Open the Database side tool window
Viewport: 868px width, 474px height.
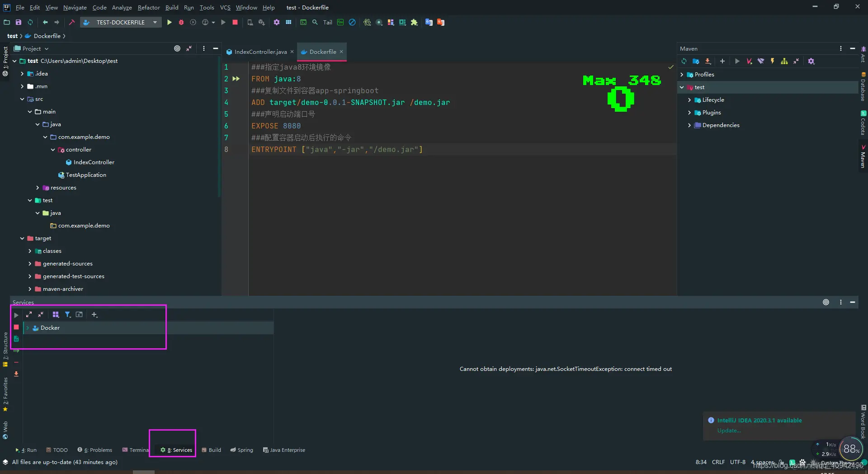point(863,87)
